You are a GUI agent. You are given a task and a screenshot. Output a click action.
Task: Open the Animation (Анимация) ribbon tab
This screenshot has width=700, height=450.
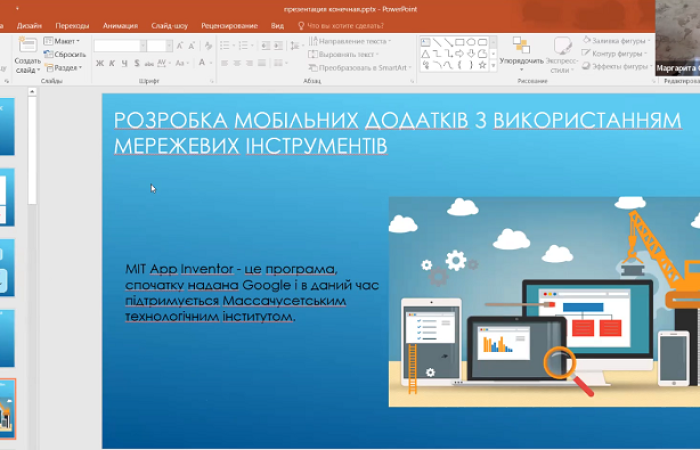click(120, 25)
